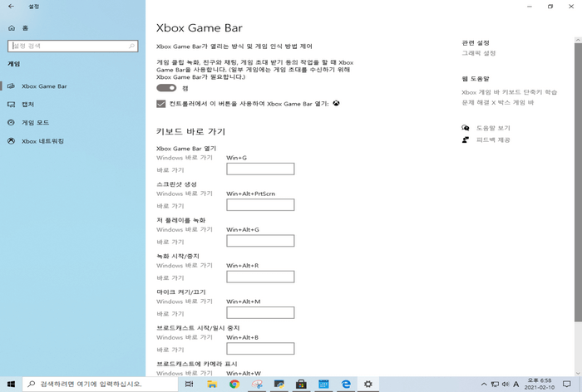Click shortcut field for 브로드캐스트 시작/일시 중지

coord(260,349)
